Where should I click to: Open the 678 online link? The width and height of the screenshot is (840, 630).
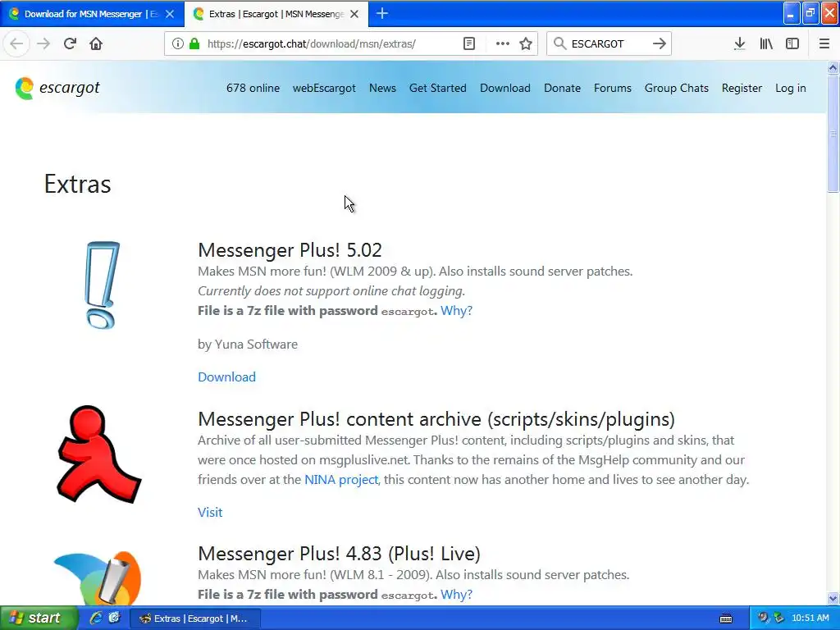(253, 88)
